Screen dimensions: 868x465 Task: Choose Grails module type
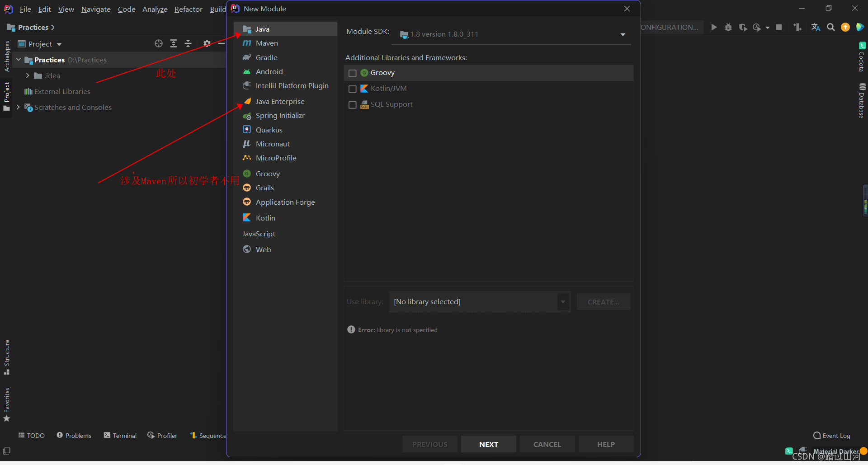click(x=285, y=188)
